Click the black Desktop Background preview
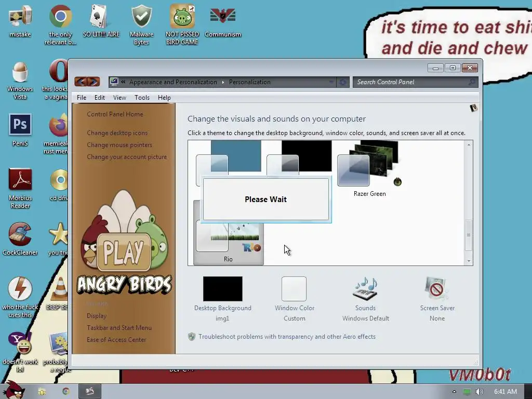Viewport: 532px width, 399px height. point(222,289)
